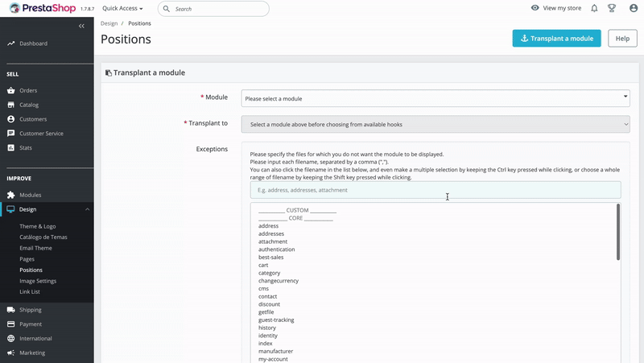Click the PrestaShop logo
The width and height of the screenshot is (644, 363).
(x=43, y=8)
